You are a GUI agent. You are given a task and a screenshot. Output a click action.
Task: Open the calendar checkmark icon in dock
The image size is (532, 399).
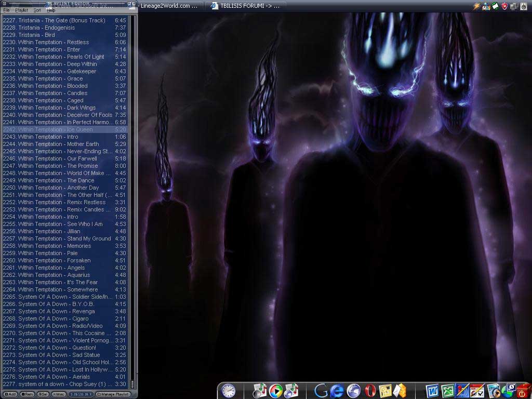click(478, 391)
